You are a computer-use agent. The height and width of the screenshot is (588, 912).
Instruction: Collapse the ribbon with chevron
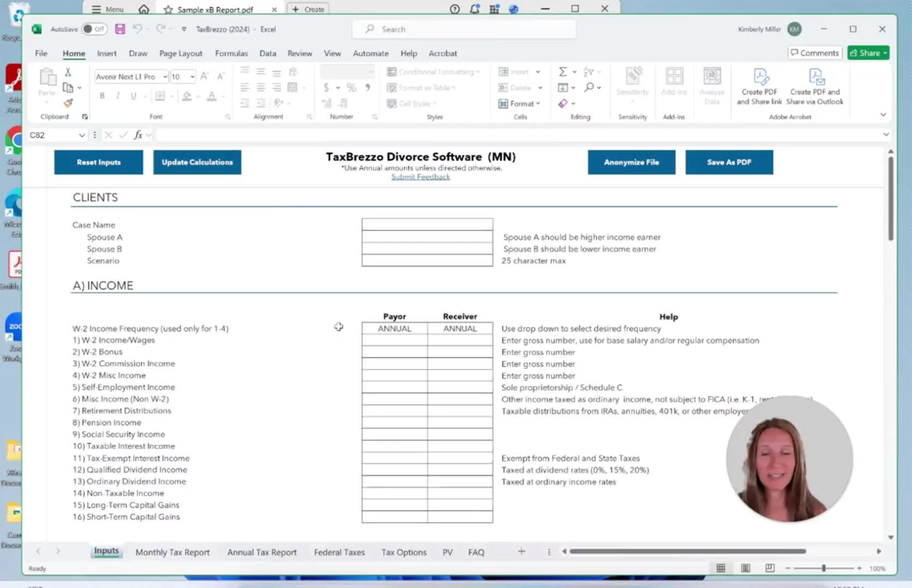(883, 114)
